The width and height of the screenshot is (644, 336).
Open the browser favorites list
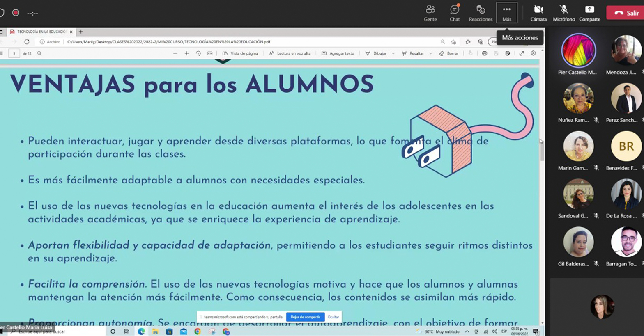pos(468,42)
